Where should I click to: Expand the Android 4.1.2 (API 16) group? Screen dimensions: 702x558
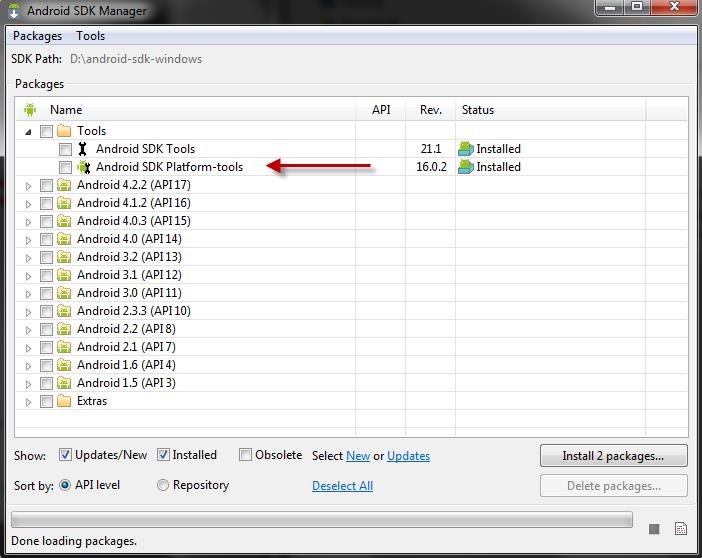click(28, 204)
